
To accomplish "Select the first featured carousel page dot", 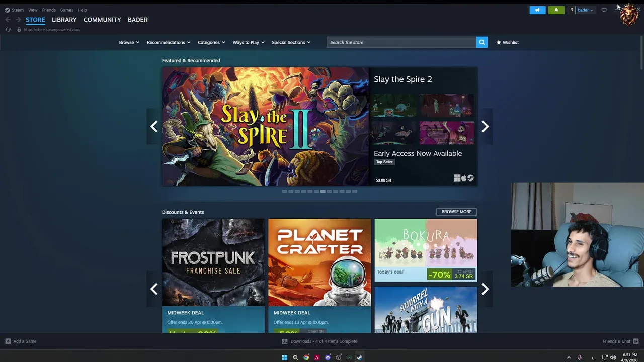I will [x=284, y=191].
